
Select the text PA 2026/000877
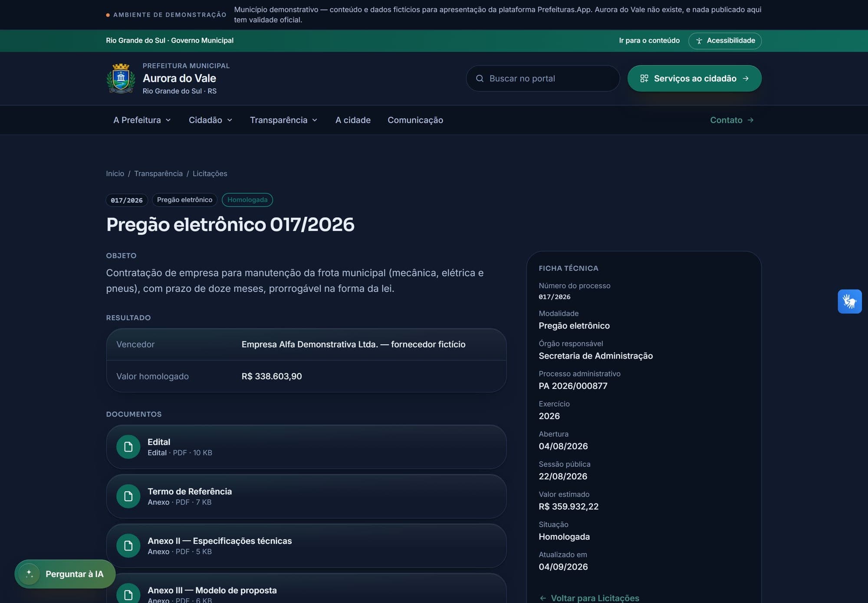pyautogui.click(x=573, y=386)
